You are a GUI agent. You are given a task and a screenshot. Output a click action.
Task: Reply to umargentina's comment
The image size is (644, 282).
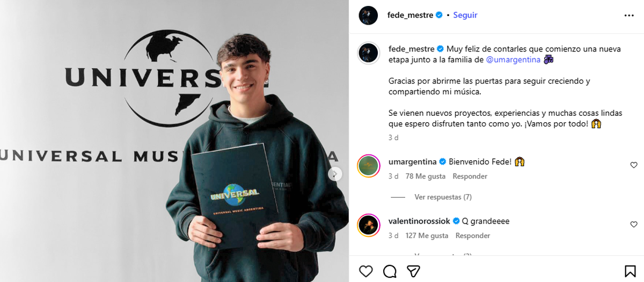click(x=470, y=176)
